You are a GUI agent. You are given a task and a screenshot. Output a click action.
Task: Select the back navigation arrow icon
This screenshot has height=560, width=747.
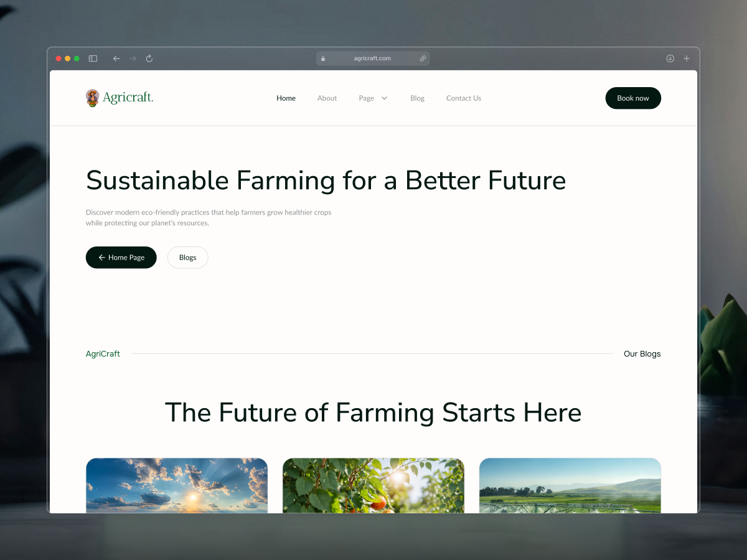116,58
